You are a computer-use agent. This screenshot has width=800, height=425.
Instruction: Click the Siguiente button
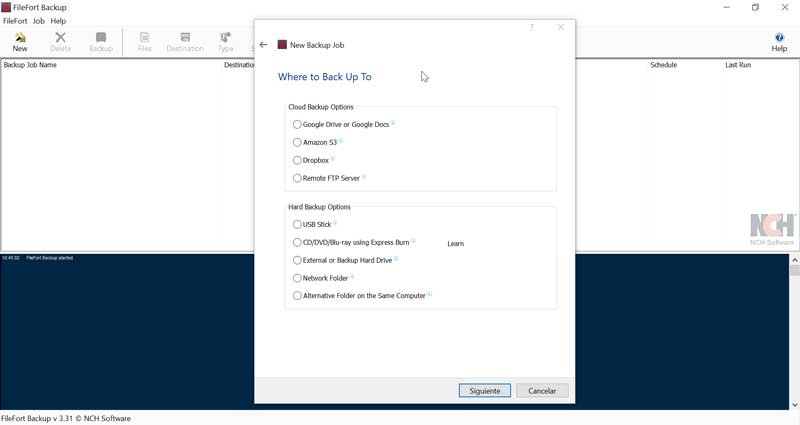tap(485, 391)
